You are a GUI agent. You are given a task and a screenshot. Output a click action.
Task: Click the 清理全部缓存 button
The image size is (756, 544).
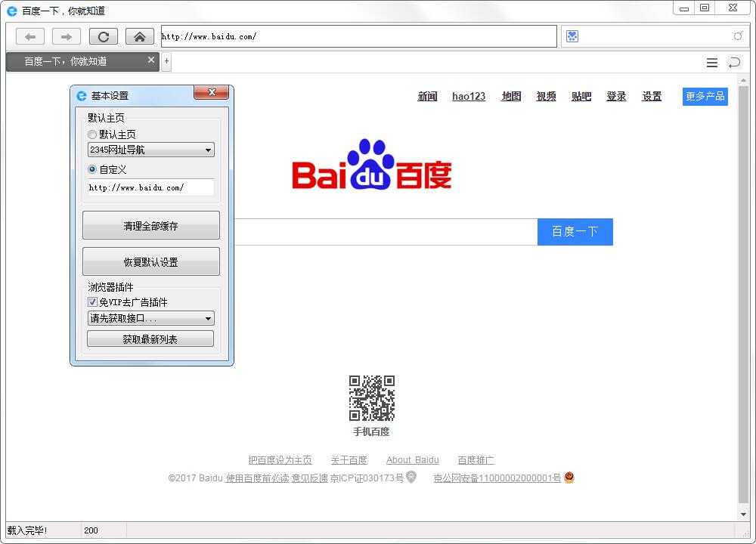(151, 225)
